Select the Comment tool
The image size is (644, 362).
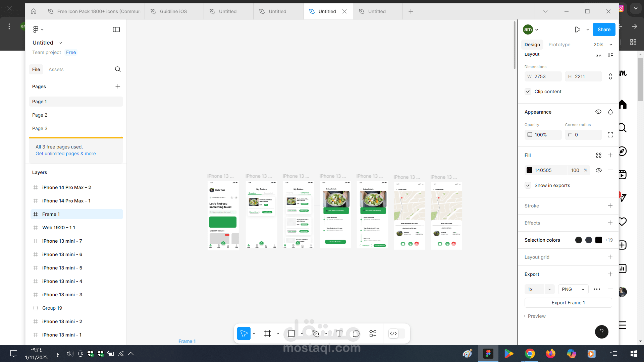click(x=356, y=334)
